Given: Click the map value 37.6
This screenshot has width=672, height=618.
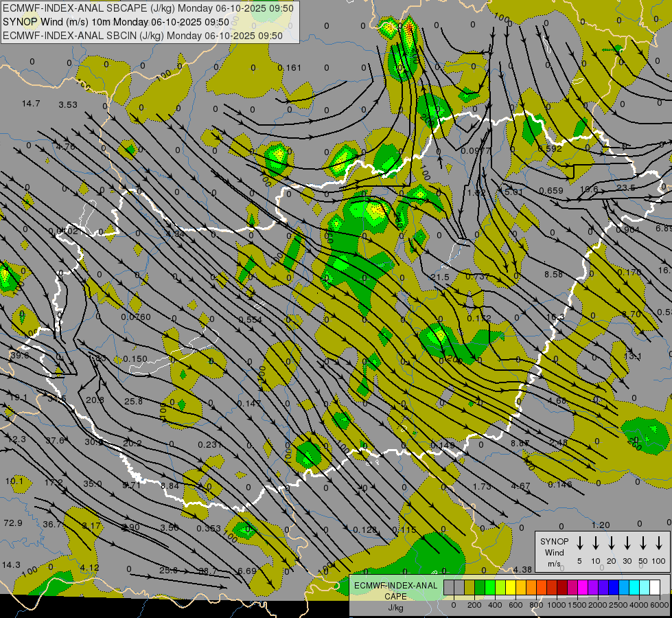Looking at the screenshot, I should pyautogui.click(x=55, y=441).
